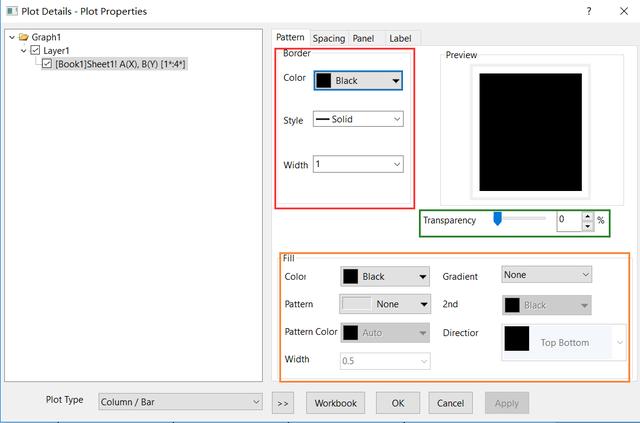Click the Border Color black swatch
Viewport: 640px width, 423px height.
(x=324, y=80)
